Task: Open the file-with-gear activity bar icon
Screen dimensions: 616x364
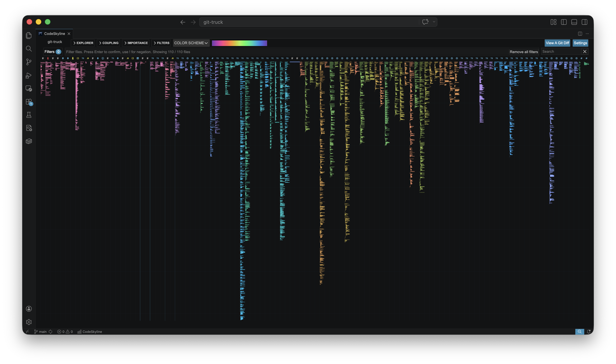Action: coord(29,128)
